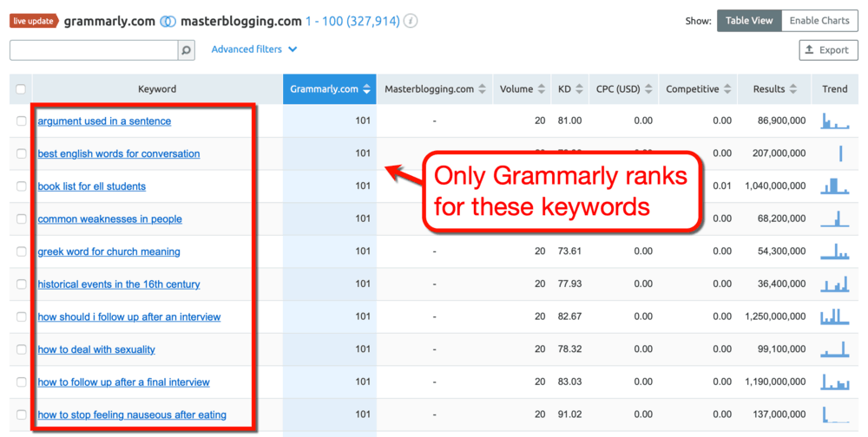Viewport: 868px width, 437px height.
Task: Click the live update badge
Action: pos(34,21)
